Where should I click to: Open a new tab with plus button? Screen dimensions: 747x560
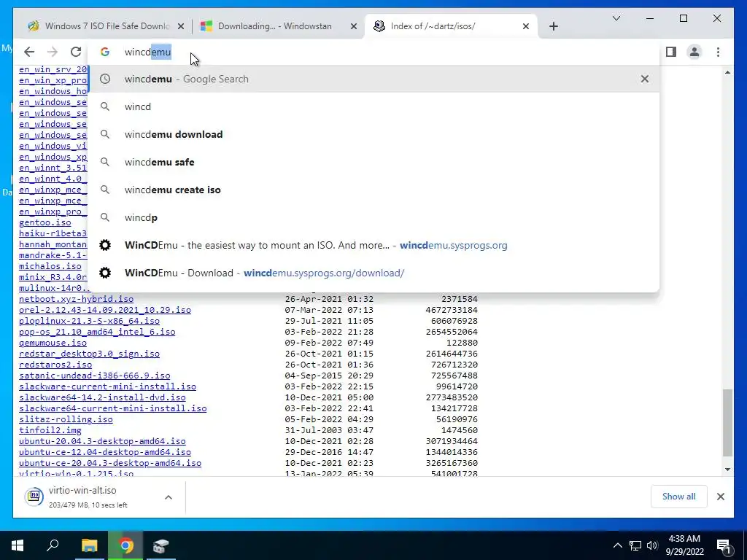pyautogui.click(x=553, y=26)
